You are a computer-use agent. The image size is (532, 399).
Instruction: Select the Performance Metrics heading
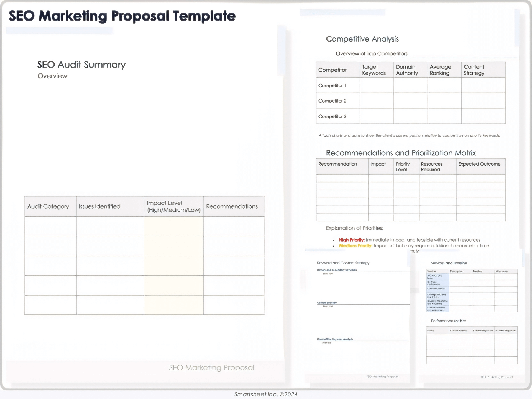click(x=448, y=321)
